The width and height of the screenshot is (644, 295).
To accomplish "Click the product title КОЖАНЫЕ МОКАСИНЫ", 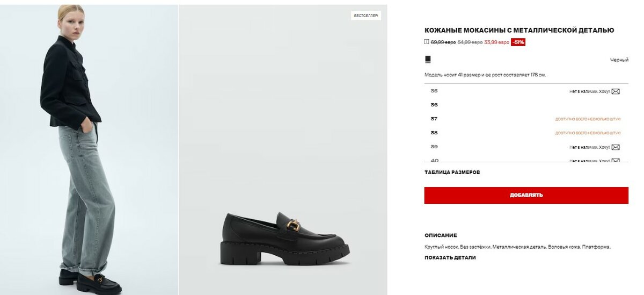I will (519, 31).
